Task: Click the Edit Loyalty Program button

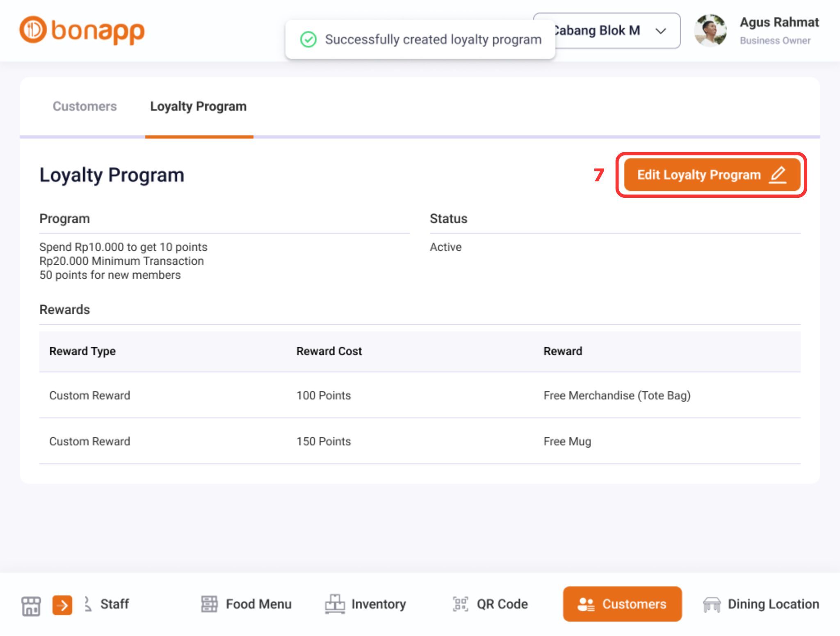Action: pyautogui.click(x=712, y=175)
